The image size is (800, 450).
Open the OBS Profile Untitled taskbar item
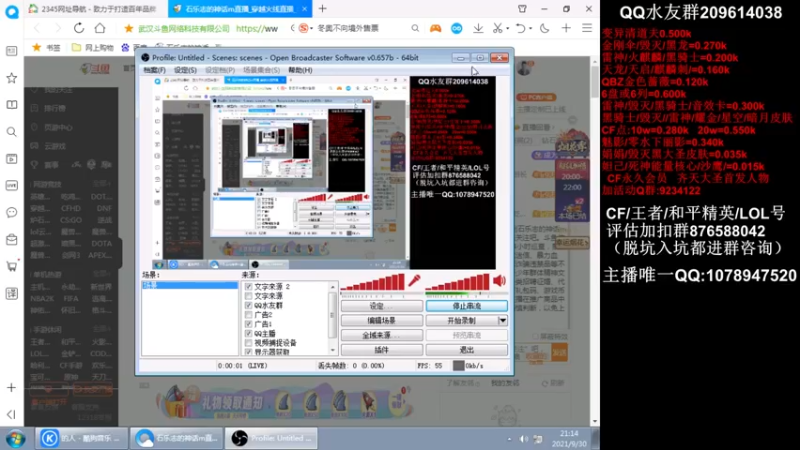point(271,438)
